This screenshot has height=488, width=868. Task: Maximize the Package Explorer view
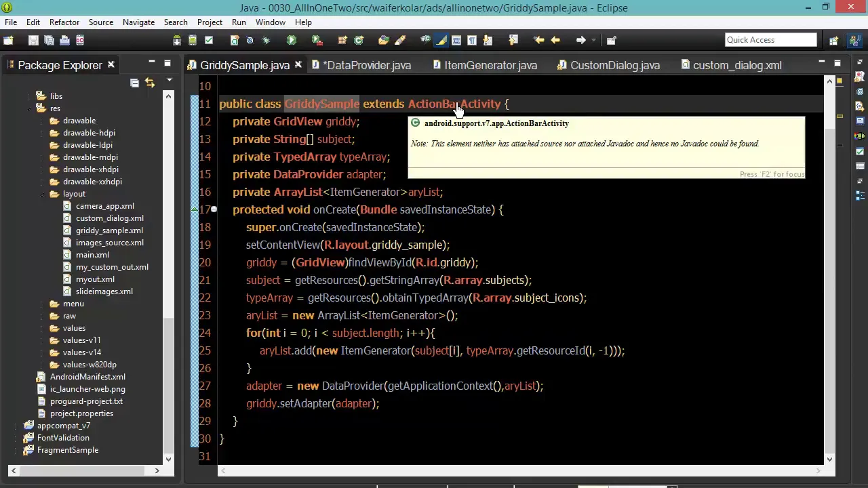tap(167, 63)
